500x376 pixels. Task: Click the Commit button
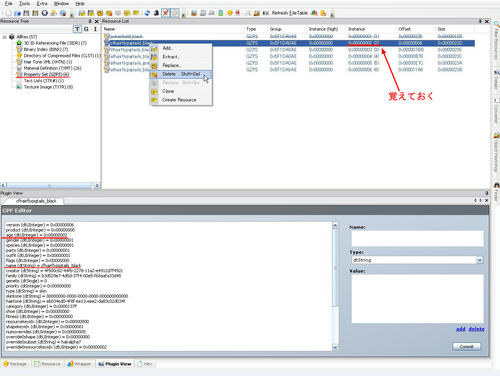(466, 347)
